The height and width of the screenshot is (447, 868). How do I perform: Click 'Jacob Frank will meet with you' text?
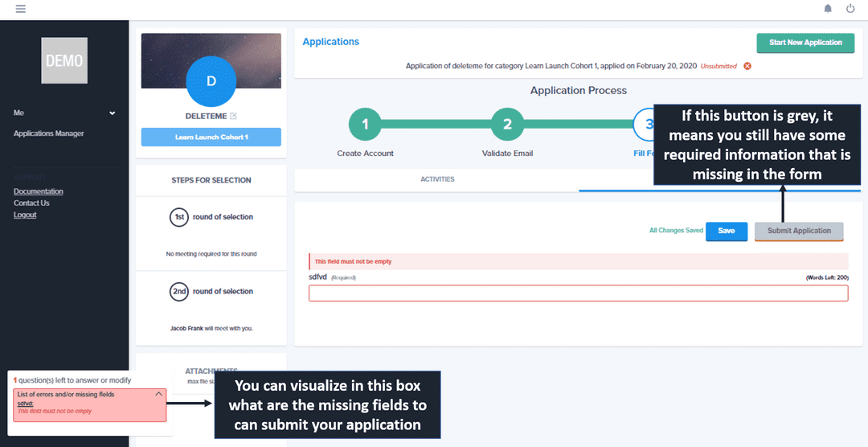point(211,329)
